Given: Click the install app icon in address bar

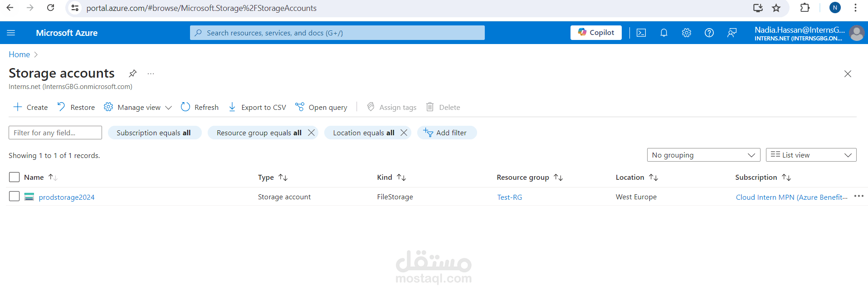Looking at the screenshot, I should tap(758, 8).
